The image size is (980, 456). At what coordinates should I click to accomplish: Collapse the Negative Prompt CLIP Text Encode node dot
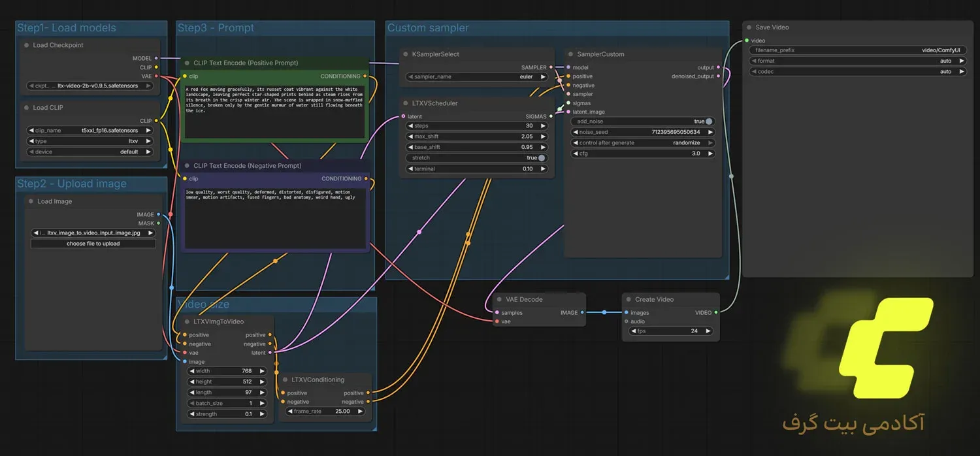point(187,166)
